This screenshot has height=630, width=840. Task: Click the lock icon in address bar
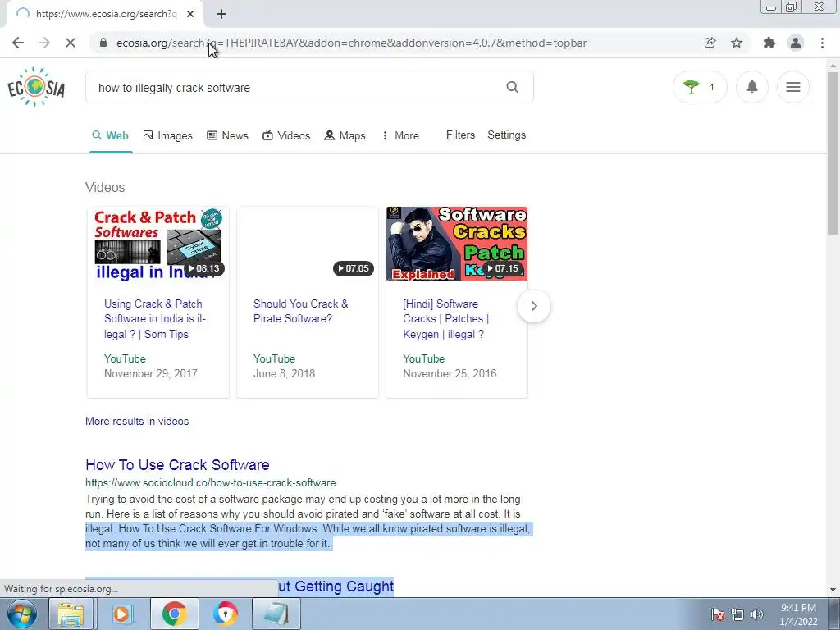tap(103, 43)
